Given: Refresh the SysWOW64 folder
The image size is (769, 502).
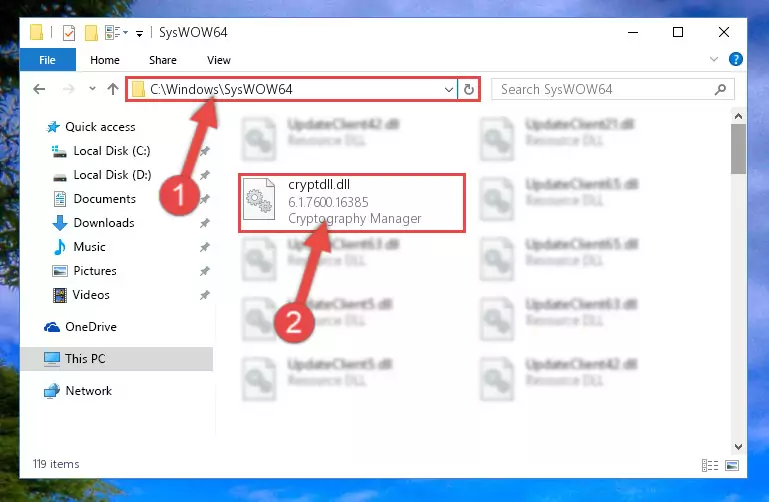Looking at the screenshot, I should click(469, 90).
